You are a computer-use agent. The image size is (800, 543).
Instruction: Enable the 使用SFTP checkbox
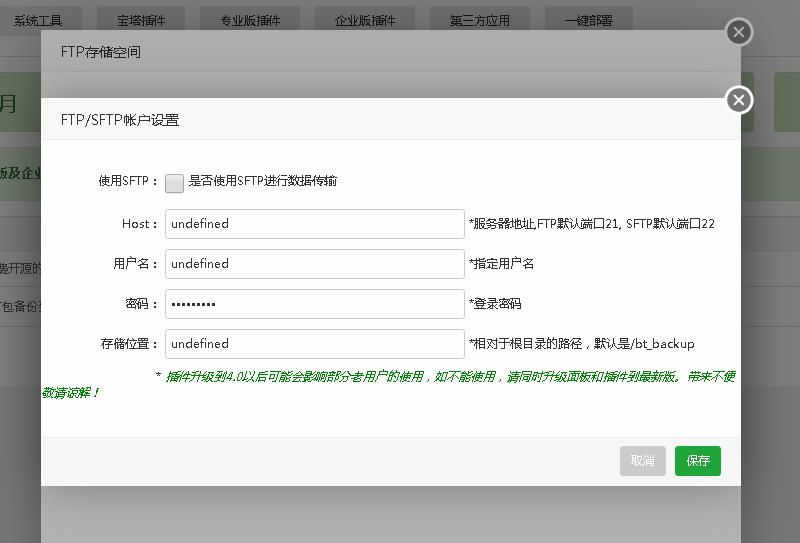pyautogui.click(x=174, y=183)
